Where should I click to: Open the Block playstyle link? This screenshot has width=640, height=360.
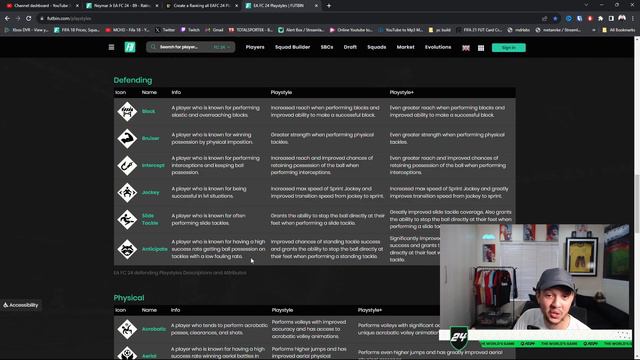pos(149,111)
